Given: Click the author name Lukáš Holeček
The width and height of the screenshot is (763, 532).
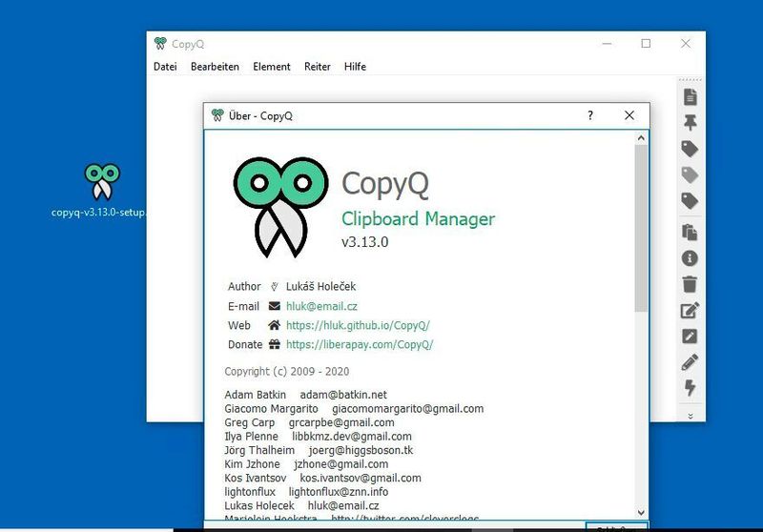Looking at the screenshot, I should (320, 286).
